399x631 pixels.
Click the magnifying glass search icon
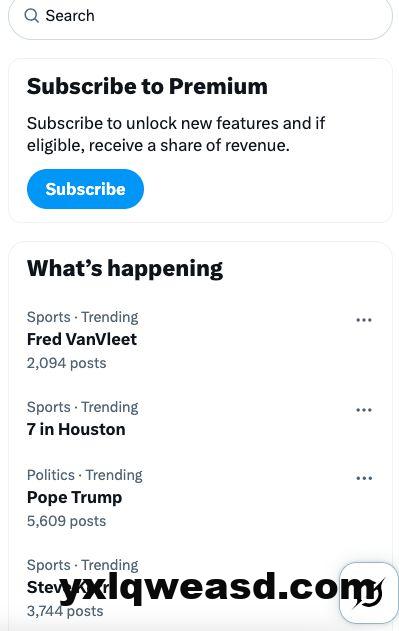click(x=31, y=16)
